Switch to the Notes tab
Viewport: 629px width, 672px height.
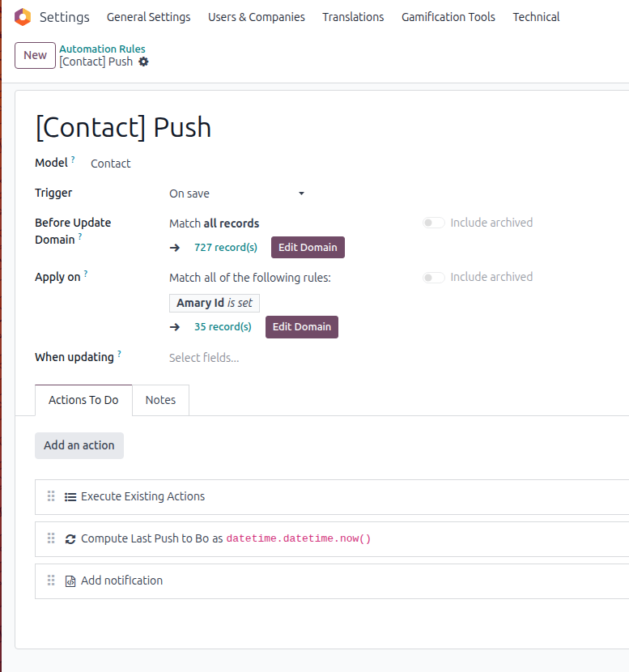pos(160,400)
